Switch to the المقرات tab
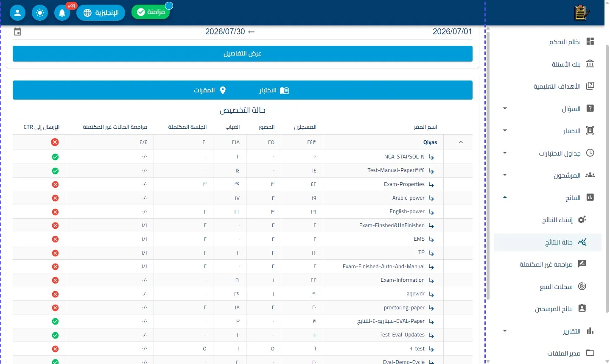This screenshot has height=364, width=610. (210, 90)
